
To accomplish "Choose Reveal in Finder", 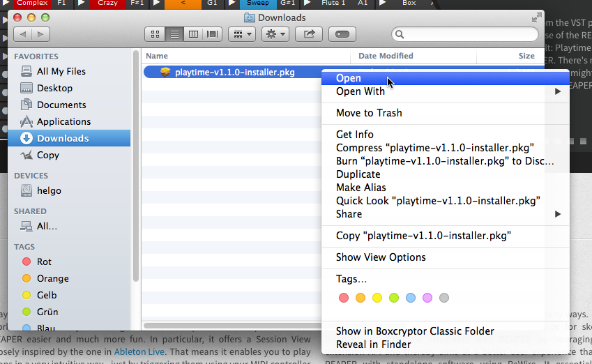I will 445,344.
